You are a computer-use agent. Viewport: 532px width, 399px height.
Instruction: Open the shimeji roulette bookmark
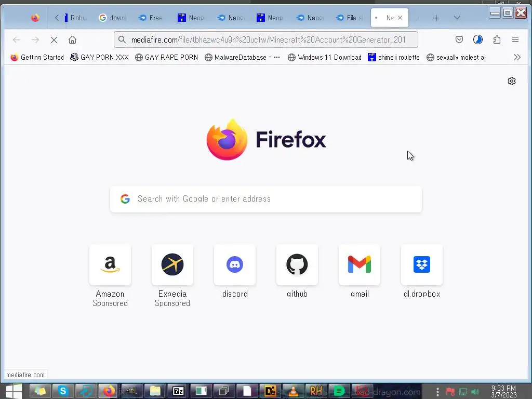394,57
